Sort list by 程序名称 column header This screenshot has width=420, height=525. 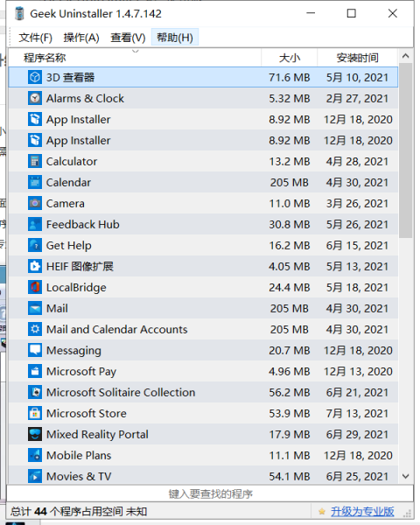coord(135,58)
